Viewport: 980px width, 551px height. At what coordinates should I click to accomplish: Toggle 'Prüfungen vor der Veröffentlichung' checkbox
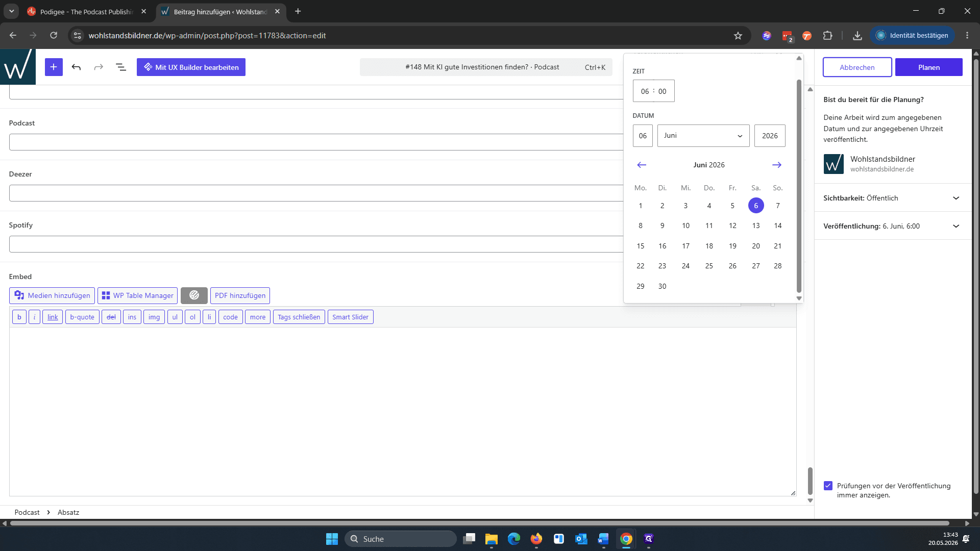tap(828, 486)
